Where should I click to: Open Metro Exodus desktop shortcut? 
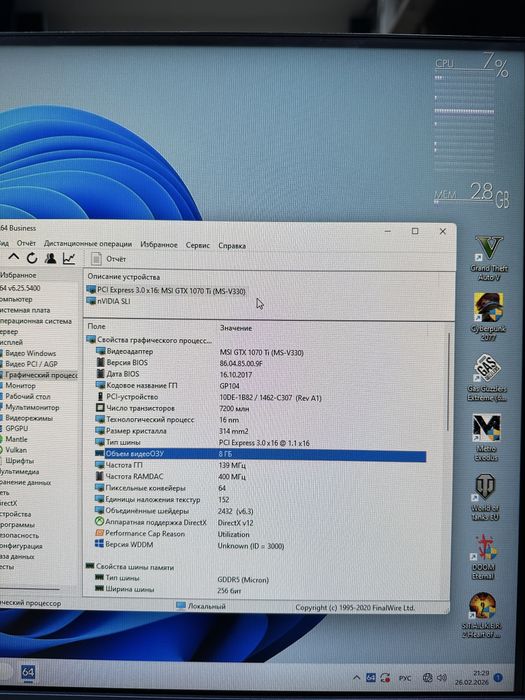tap(486, 438)
